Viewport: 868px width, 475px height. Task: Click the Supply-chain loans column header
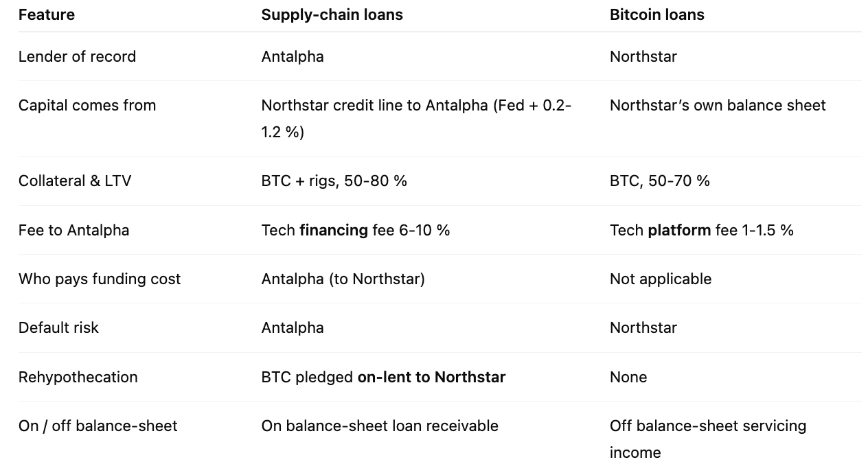332,15
